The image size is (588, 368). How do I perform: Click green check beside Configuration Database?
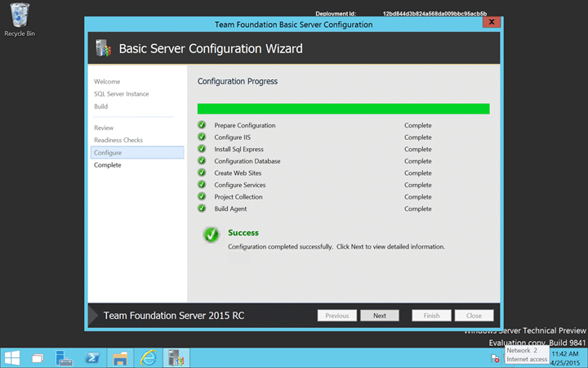pos(202,161)
